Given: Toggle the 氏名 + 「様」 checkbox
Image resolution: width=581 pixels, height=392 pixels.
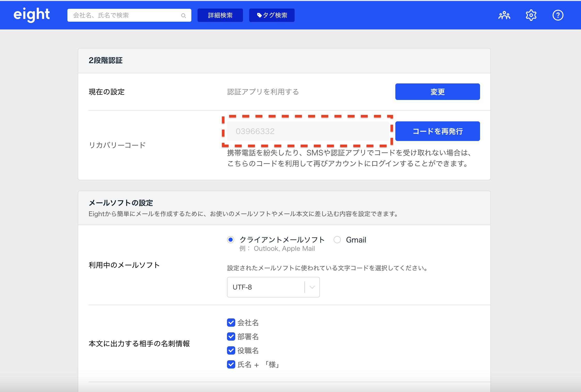Looking at the screenshot, I should tap(231, 364).
